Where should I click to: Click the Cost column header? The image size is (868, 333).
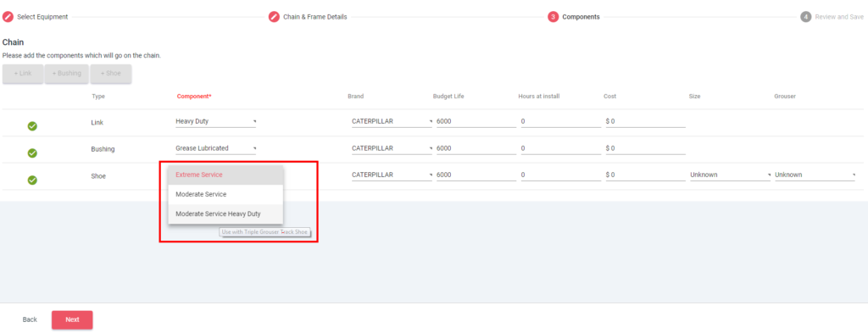609,97
